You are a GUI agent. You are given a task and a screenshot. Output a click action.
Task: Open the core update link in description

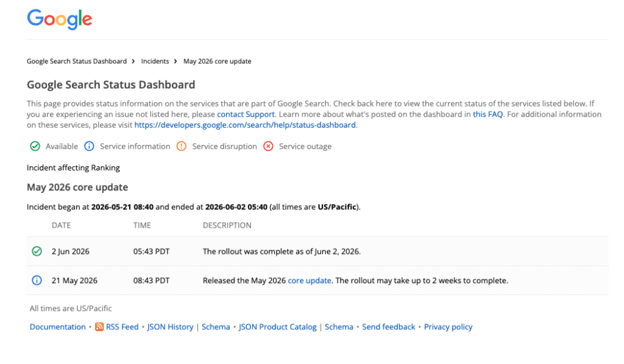click(309, 280)
